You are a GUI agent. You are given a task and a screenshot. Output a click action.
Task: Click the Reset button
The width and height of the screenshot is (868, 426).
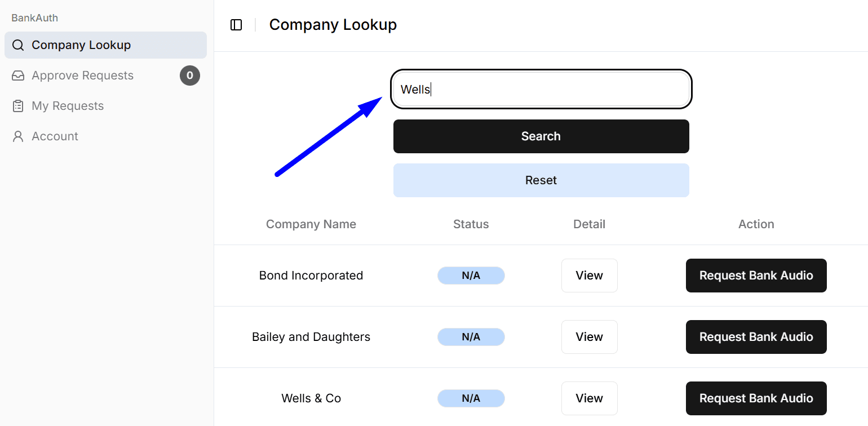pyautogui.click(x=541, y=180)
